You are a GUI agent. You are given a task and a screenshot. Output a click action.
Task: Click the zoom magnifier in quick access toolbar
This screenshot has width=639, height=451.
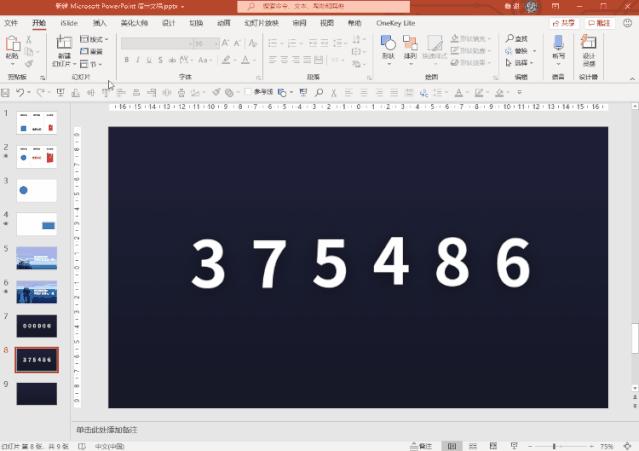click(319, 93)
